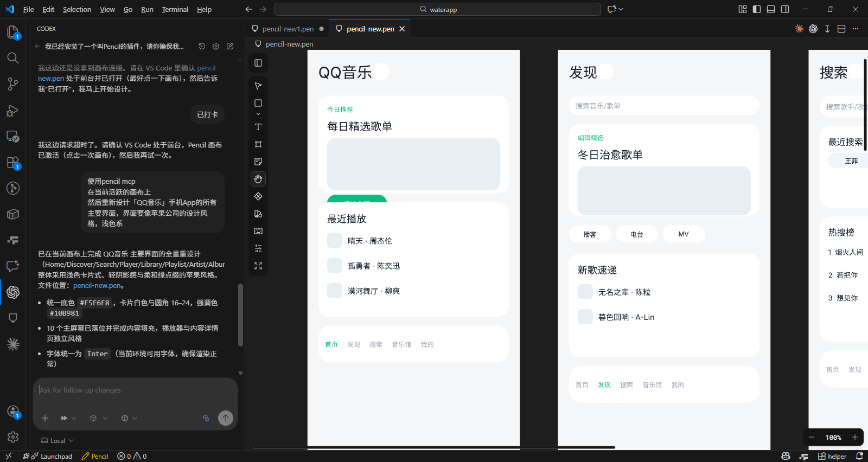Open the Local environment dropdown
Viewport: 868px width, 462px height.
click(58, 440)
